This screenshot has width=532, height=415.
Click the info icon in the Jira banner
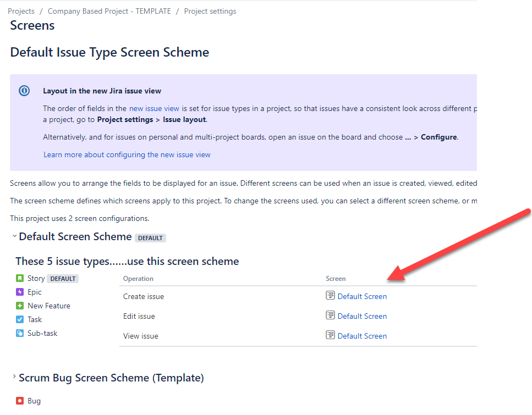tap(24, 91)
